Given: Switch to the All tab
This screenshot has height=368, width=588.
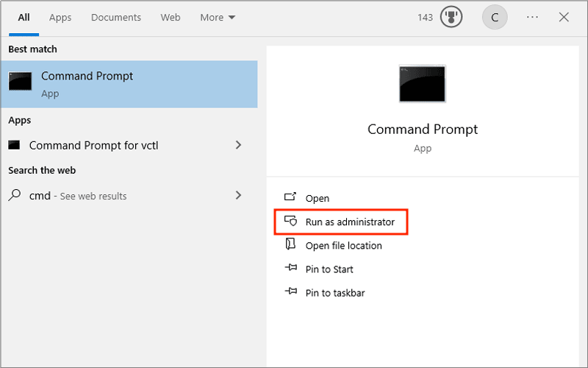Looking at the screenshot, I should (x=24, y=18).
